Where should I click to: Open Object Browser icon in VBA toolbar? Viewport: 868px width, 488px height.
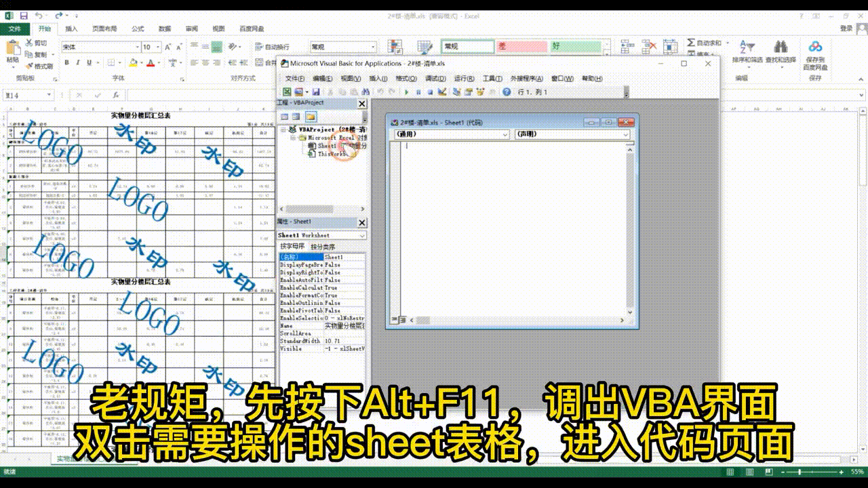(480, 91)
